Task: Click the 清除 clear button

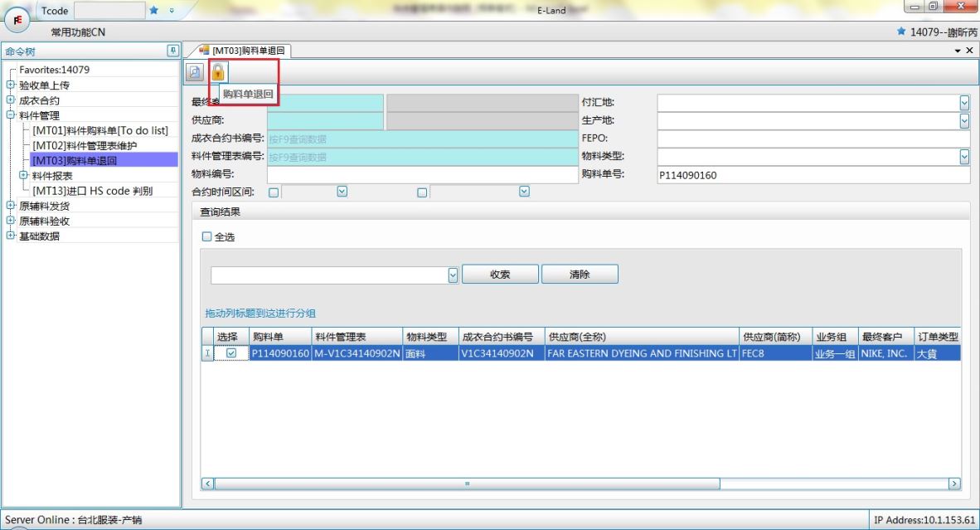Action: coord(580,275)
